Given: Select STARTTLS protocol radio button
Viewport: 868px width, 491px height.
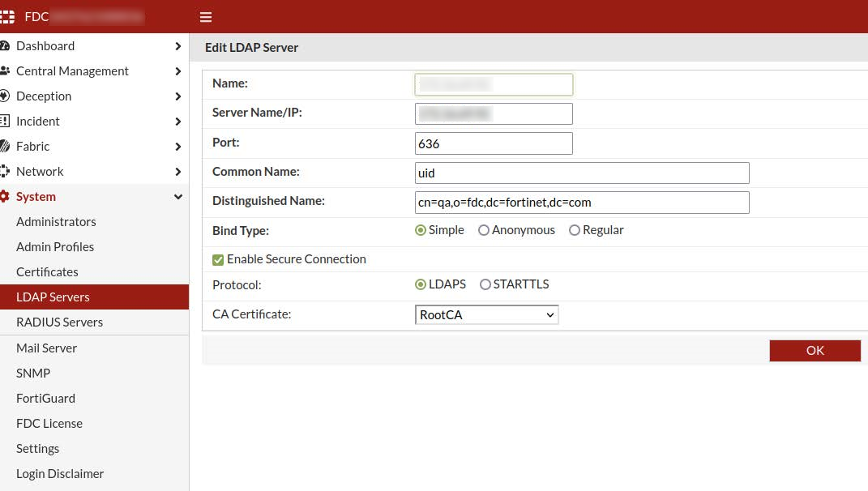Looking at the screenshot, I should (x=485, y=284).
